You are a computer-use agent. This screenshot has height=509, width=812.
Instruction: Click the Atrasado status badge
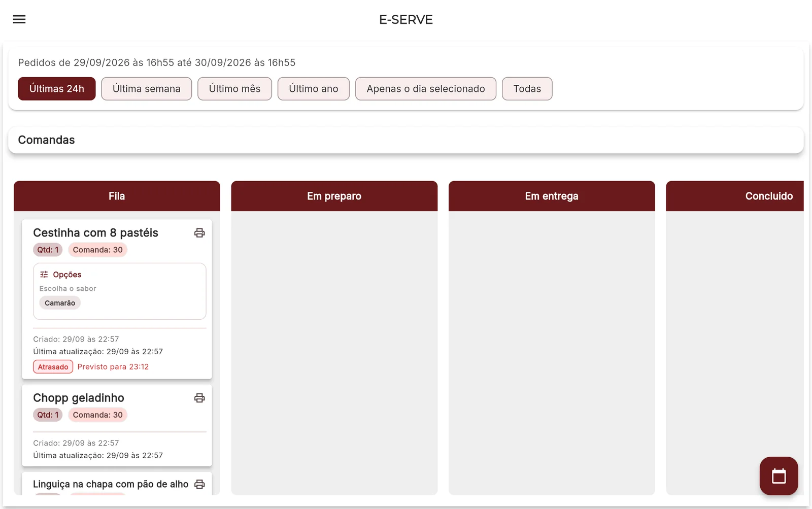[x=53, y=367]
